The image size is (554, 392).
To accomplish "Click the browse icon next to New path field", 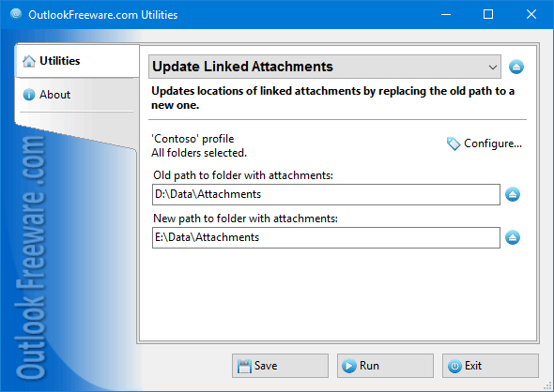I will tap(513, 237).
